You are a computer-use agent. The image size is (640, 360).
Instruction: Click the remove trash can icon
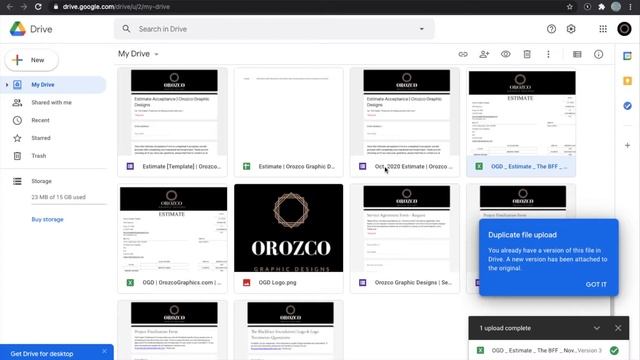[527, 54]
